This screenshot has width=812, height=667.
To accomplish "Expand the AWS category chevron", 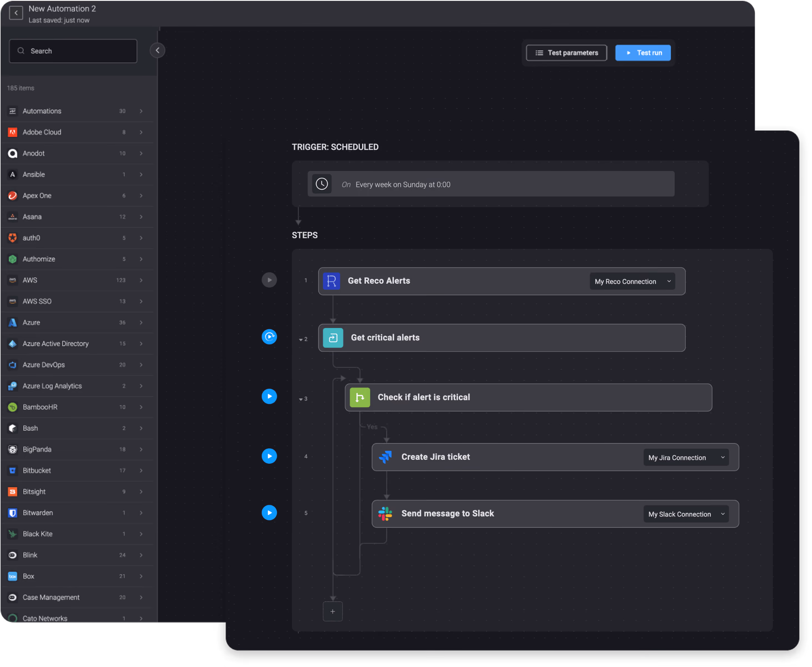I will tap(141, 281).
